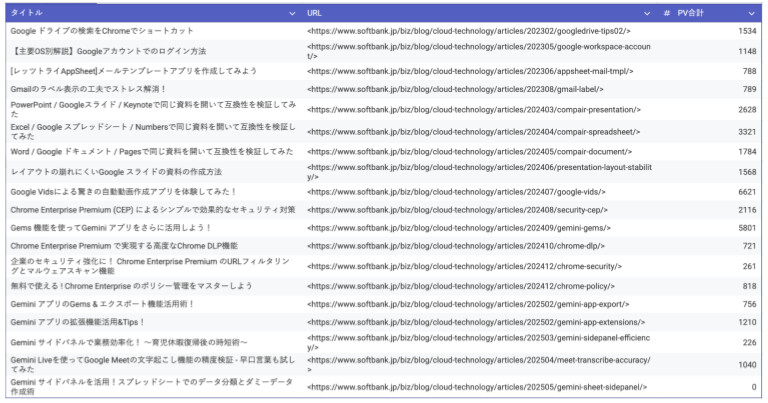This screenshot has height=403, width=768.
Task: Select title about Gemini サイドパネルで業務効率化
Action: click(129, 342)
